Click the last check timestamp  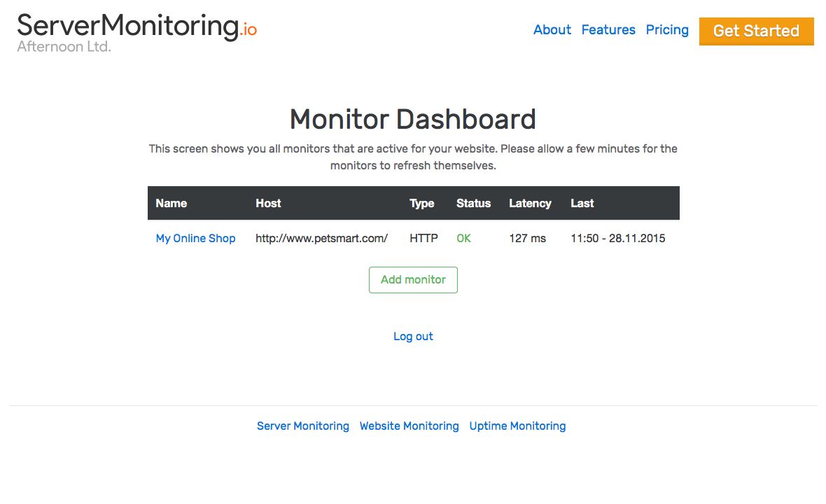tap(617, 238)
